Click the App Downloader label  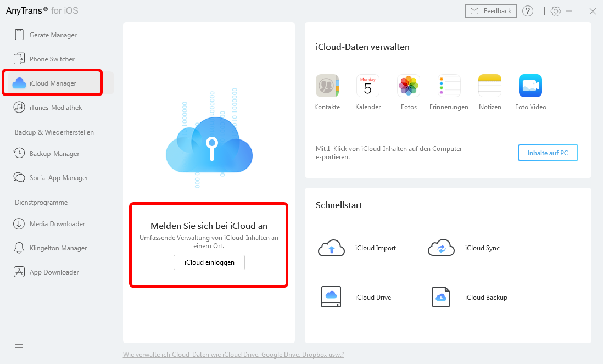click(54, 272)
